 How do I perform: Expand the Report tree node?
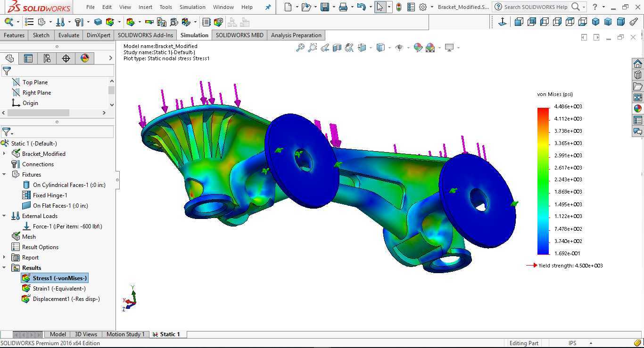4,258
